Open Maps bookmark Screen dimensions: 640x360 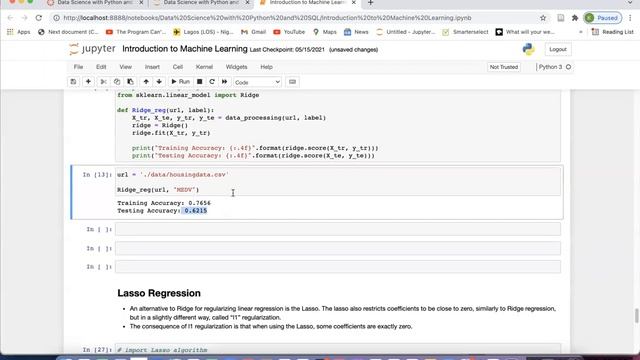(x=325, y=32)
